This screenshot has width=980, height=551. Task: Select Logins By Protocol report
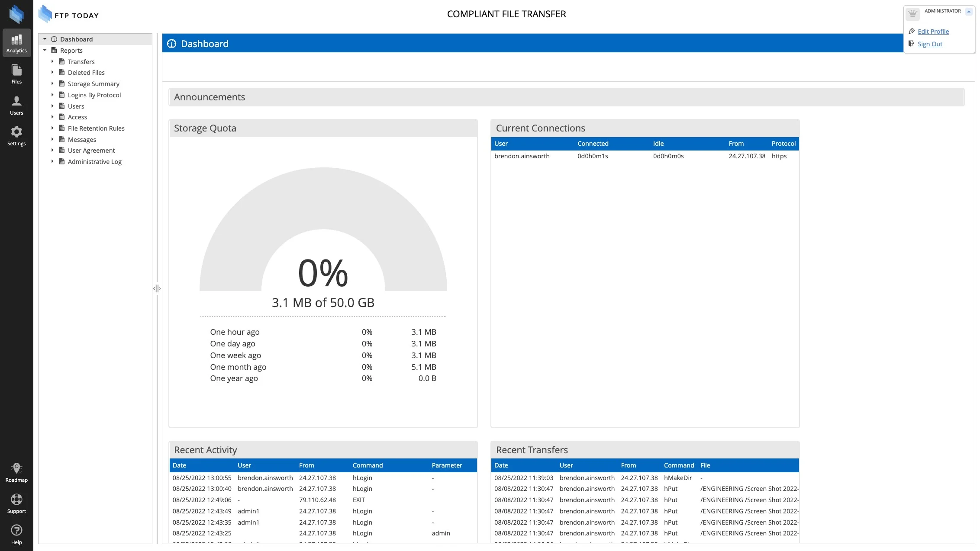click(94, 95)
